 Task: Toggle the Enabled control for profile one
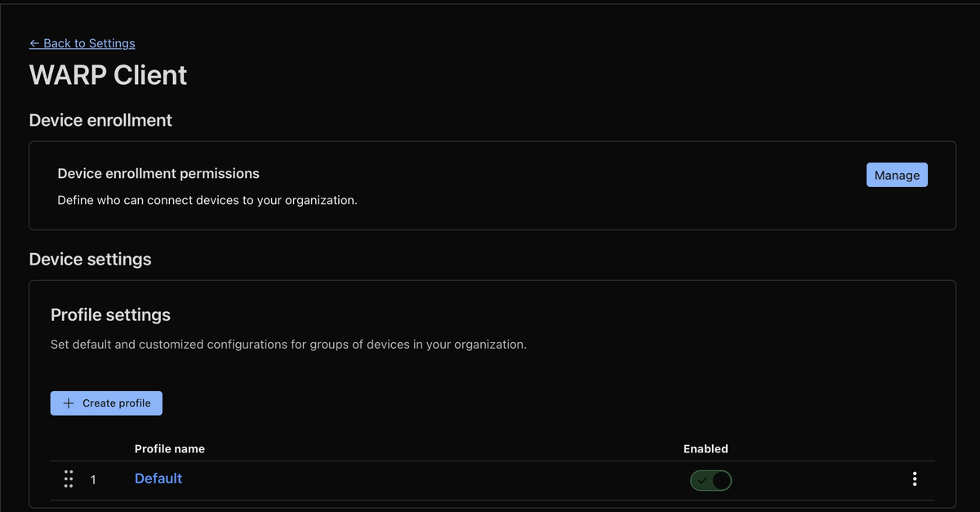[710, 480]
